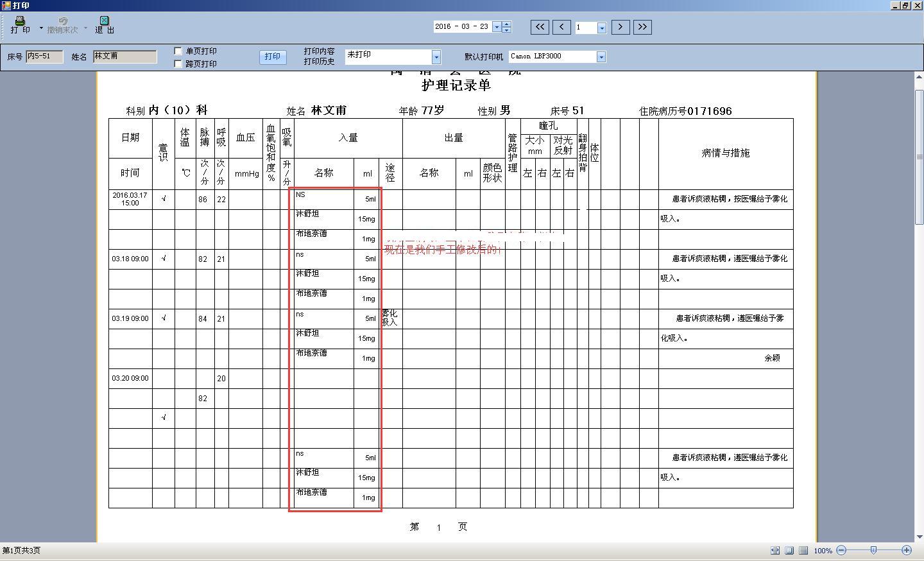Viewport: 924px width, 561px height.
Task: Click the 姓名 field showing 林文甫
Action: [x=124, y=56]
